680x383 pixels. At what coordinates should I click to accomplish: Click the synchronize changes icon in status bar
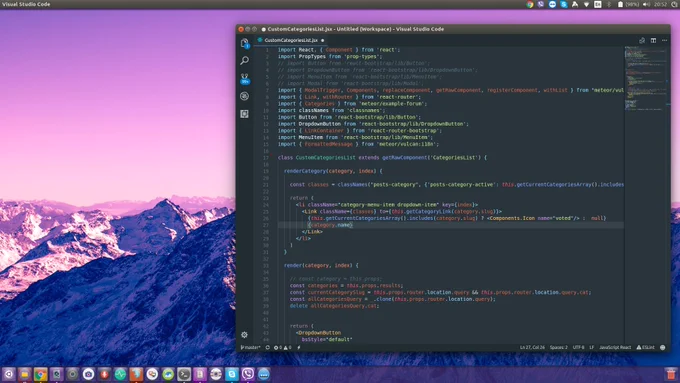pos(268,347)
